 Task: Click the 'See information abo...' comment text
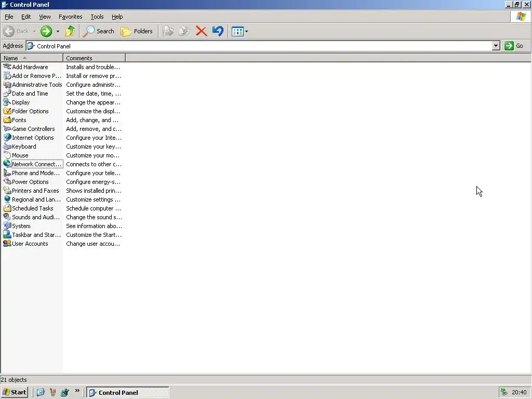(x=94, y=226)
